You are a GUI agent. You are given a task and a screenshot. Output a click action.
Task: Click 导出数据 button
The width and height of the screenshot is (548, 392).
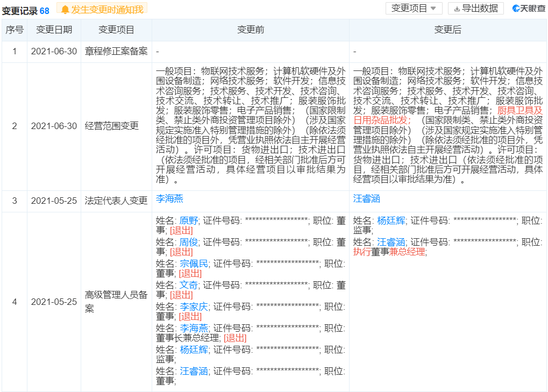click(475, 9)
